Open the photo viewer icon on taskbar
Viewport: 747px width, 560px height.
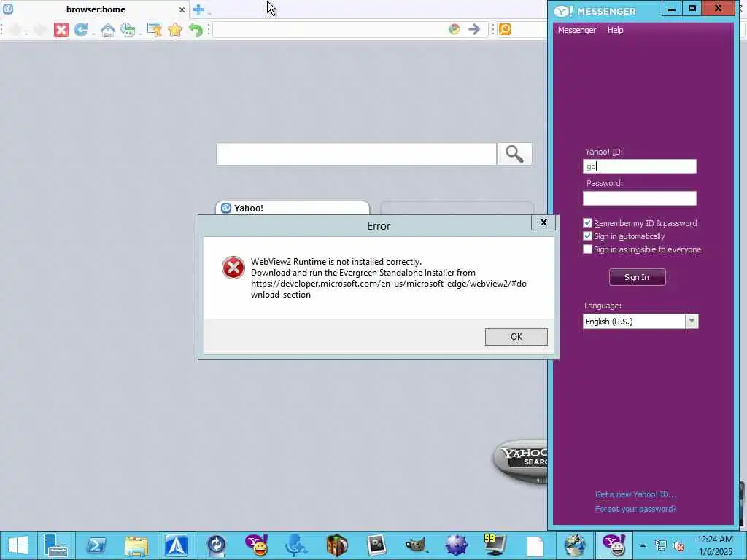pyautogui.click(x=376, y=545)
